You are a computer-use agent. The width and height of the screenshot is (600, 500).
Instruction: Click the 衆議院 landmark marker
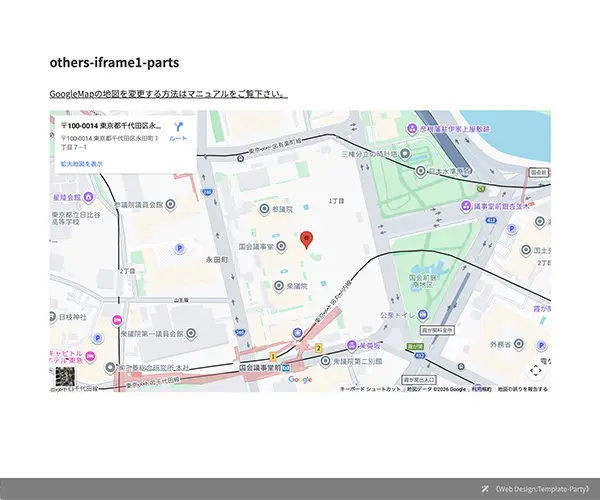(x=279, y=285)
